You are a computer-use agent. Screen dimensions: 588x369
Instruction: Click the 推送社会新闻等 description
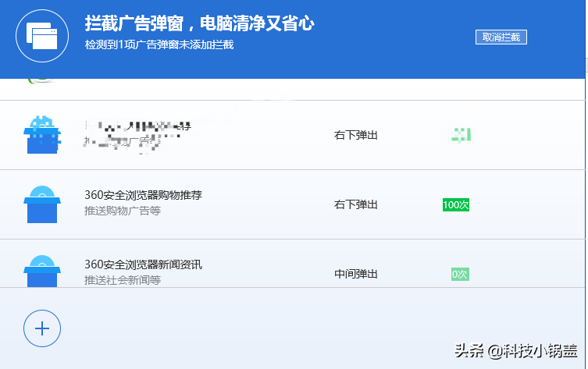123,280
